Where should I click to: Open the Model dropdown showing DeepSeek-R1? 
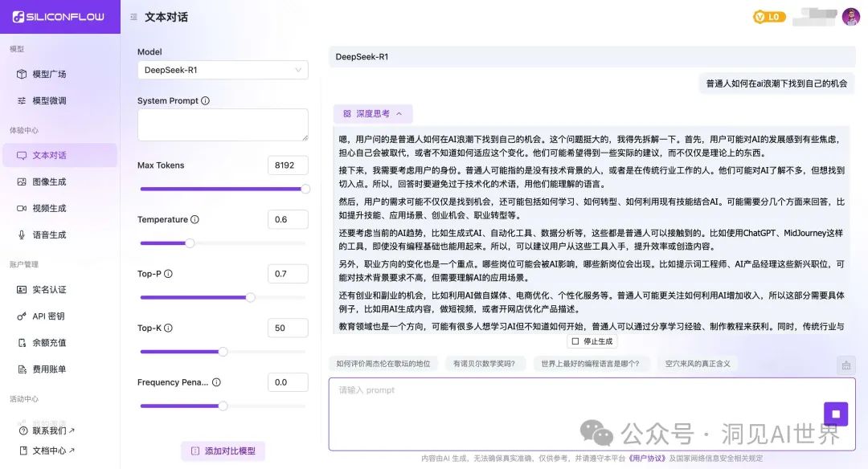pos(223,70)
